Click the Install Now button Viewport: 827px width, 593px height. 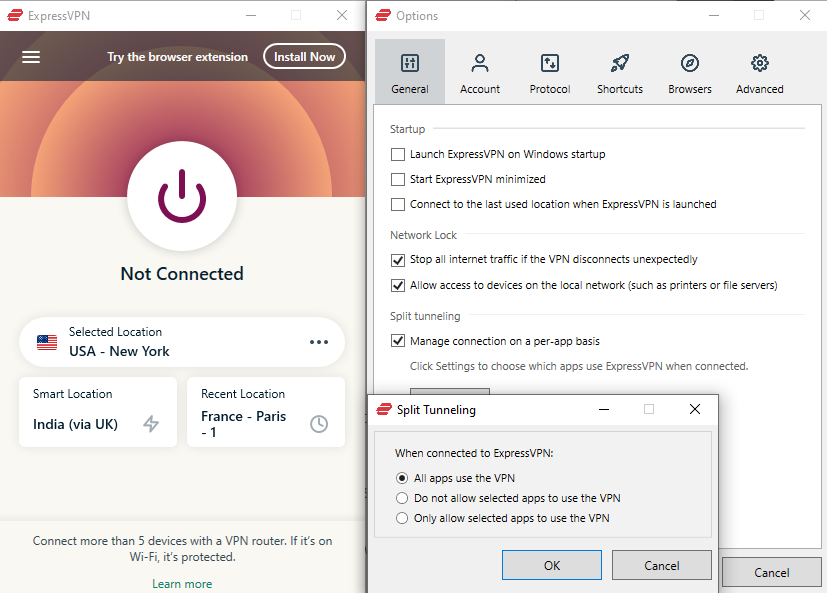tap(304, 57)
